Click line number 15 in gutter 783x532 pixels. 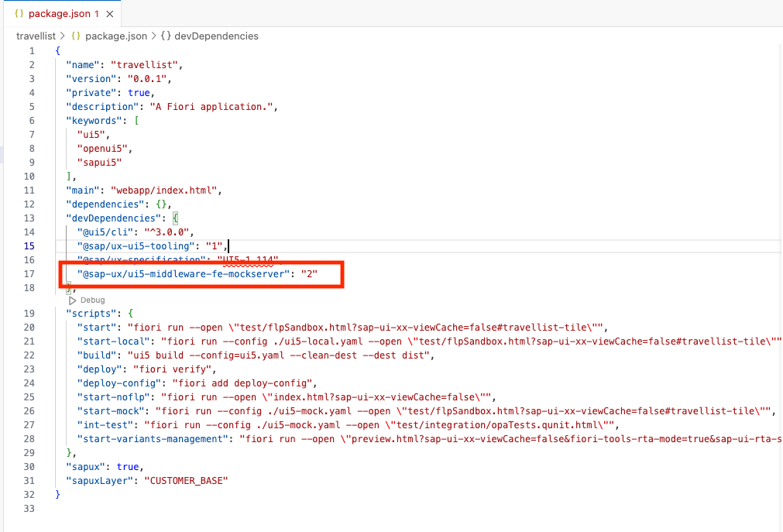click(29, 245)
